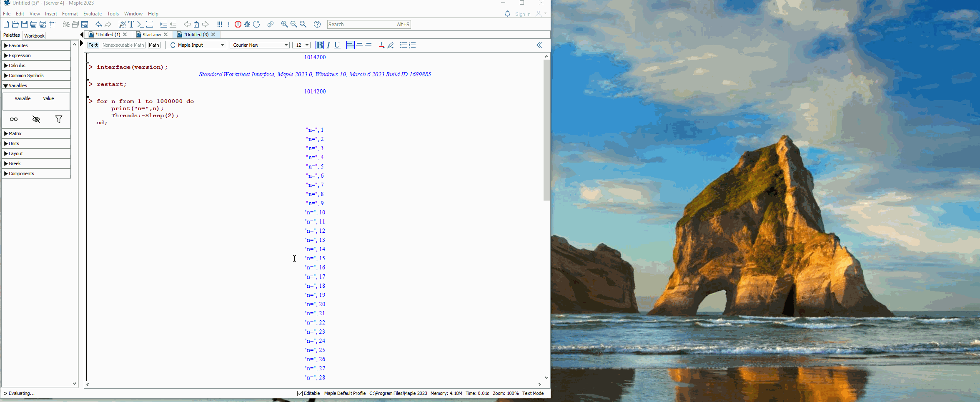
Task: Switch to the *Untitled (1) tab
Action: point(108,35)
